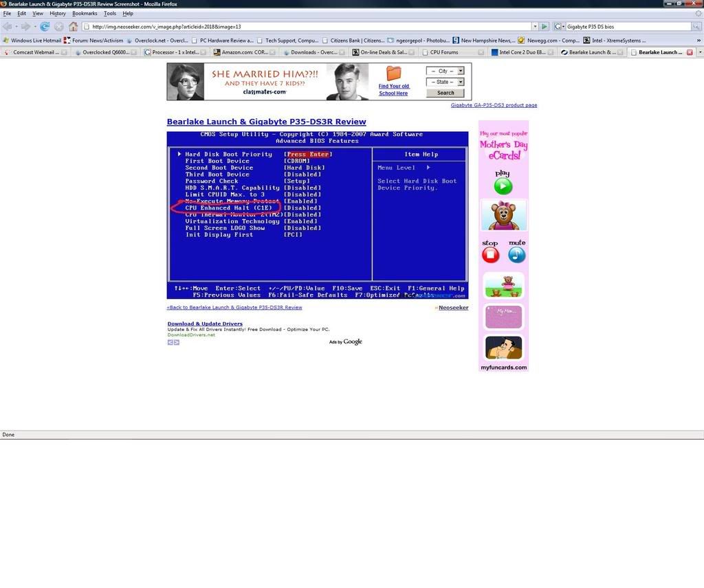Open the list-all-tabs dropdown arrow
The width and height of the screenshot is (704, 588).
[700, 52]
